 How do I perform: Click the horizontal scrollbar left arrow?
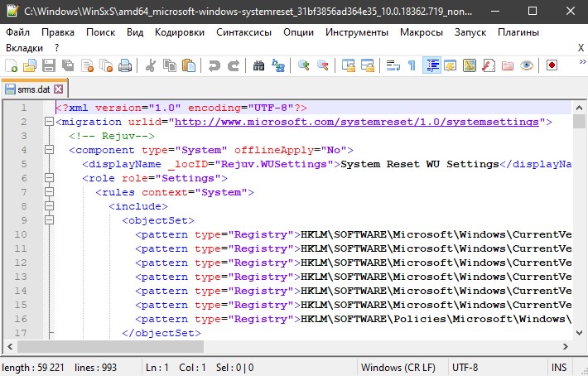click(10, 346)
